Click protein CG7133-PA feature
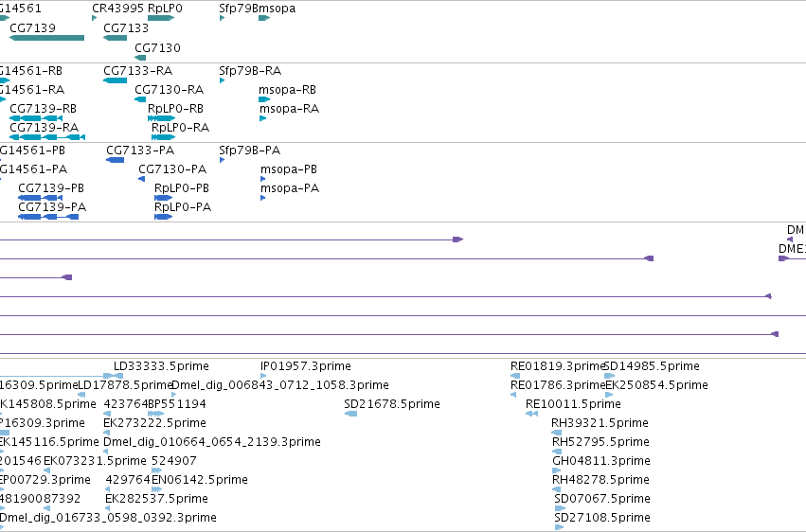This screenshot has height=532, width=806. click(116, 160)
